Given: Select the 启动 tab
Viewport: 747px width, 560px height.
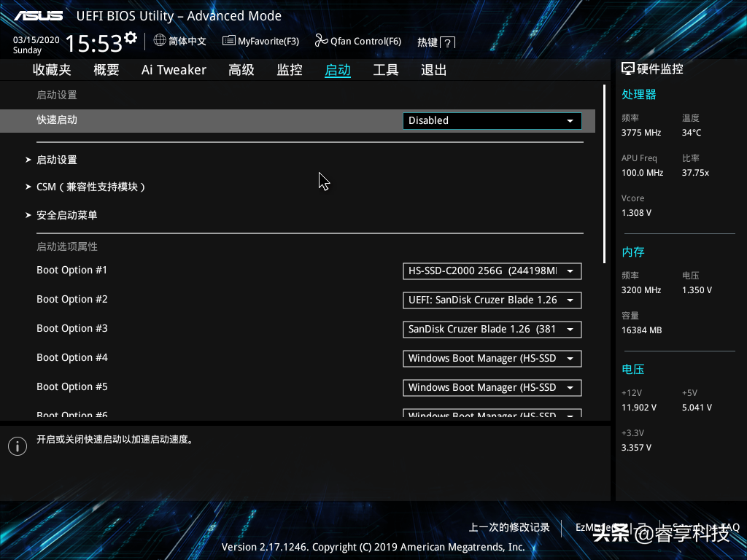Looking at the screenshot, I should (338, 70).
